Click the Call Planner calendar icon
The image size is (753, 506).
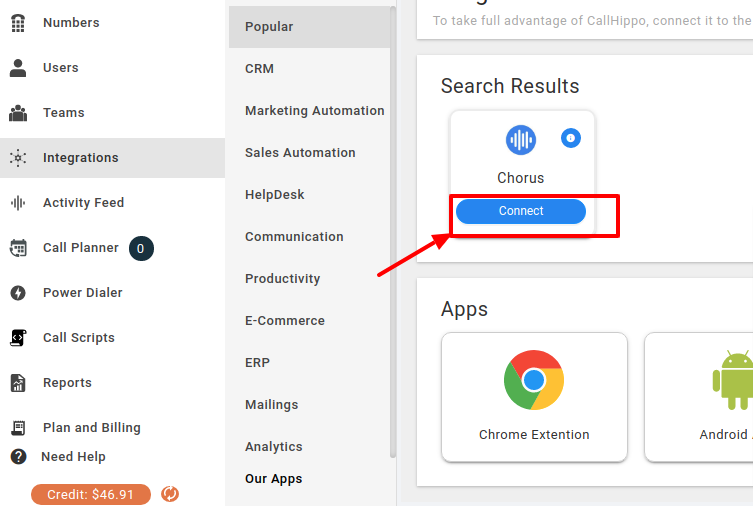coord(18,248)
